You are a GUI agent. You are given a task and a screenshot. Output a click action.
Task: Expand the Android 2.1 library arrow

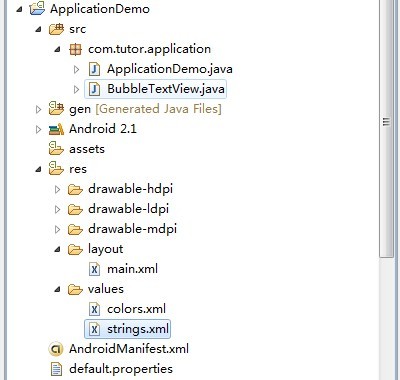pyautogui.click(x=38, y=129)
